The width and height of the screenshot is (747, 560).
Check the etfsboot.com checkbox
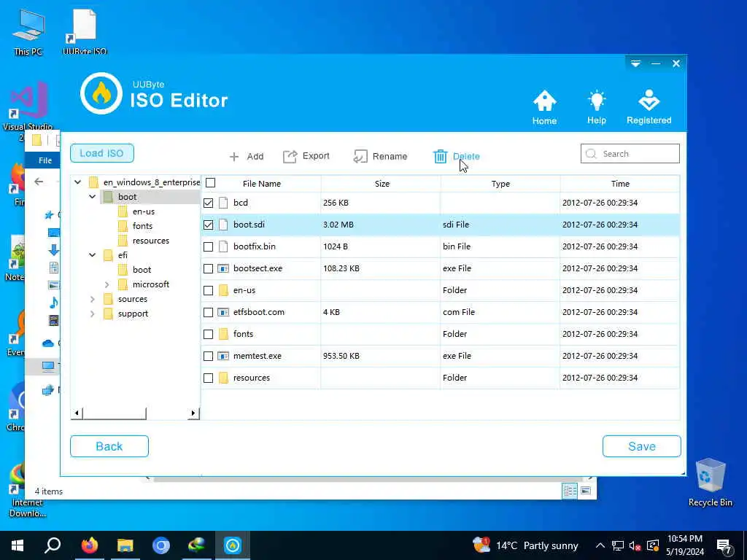pyautogui.click(x=208, y=312)
